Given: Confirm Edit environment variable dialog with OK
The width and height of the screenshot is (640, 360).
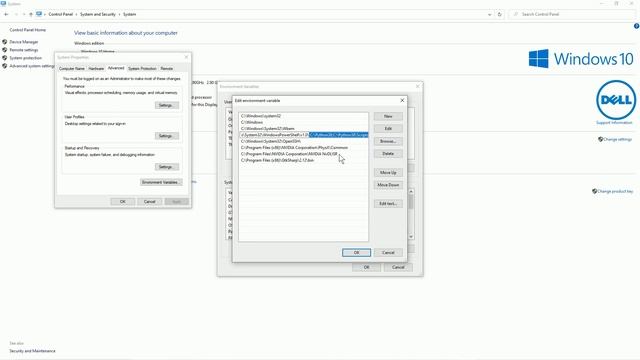Looking at the screenshot, I should coord(356,253).
